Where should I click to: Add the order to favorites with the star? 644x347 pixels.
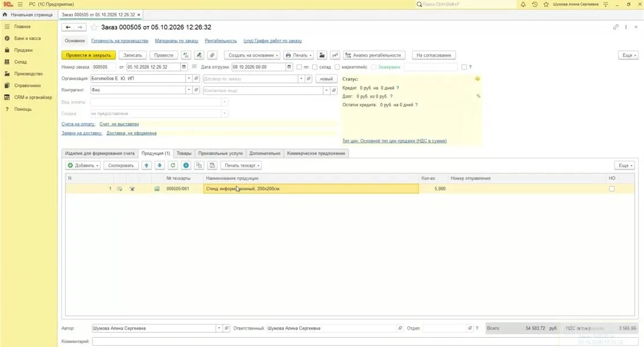tap(94, 27)
